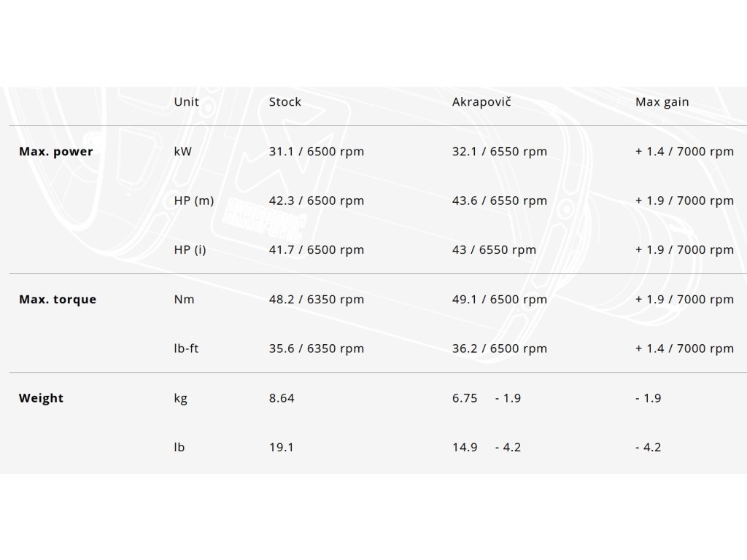747x560 pixels.
Task: Click the Max. torque row label
Action: pos(58,300)
